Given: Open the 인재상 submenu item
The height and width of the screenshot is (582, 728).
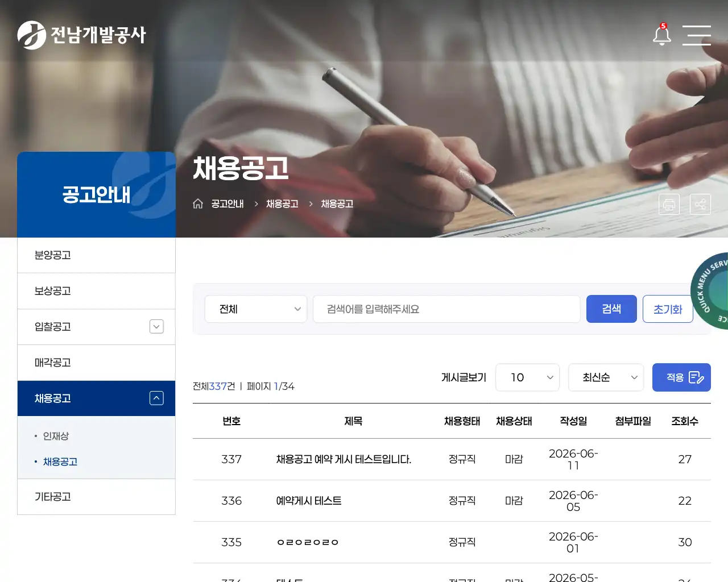Looking at the screenshot, I should (56, 436).
